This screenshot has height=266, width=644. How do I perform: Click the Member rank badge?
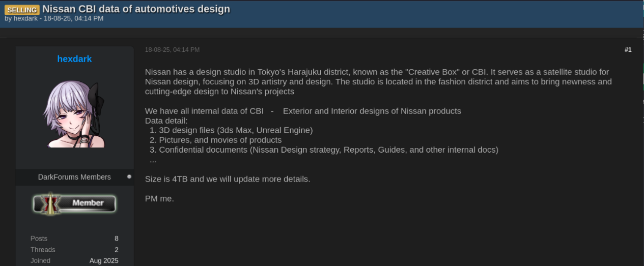(x=74, y=203)
